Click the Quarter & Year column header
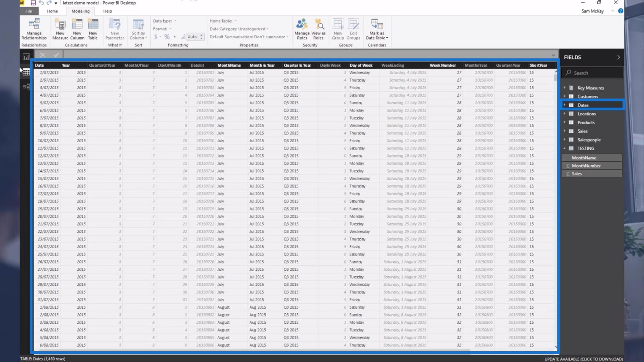644x362 pixels. pyautogui.click(x=300, y=65)
